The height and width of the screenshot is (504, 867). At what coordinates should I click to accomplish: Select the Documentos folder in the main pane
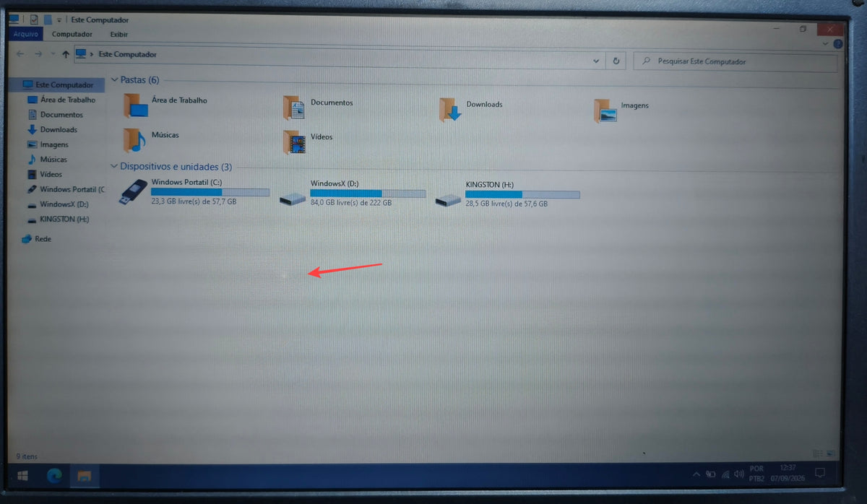pyautogui.click(x=318, y=107)
